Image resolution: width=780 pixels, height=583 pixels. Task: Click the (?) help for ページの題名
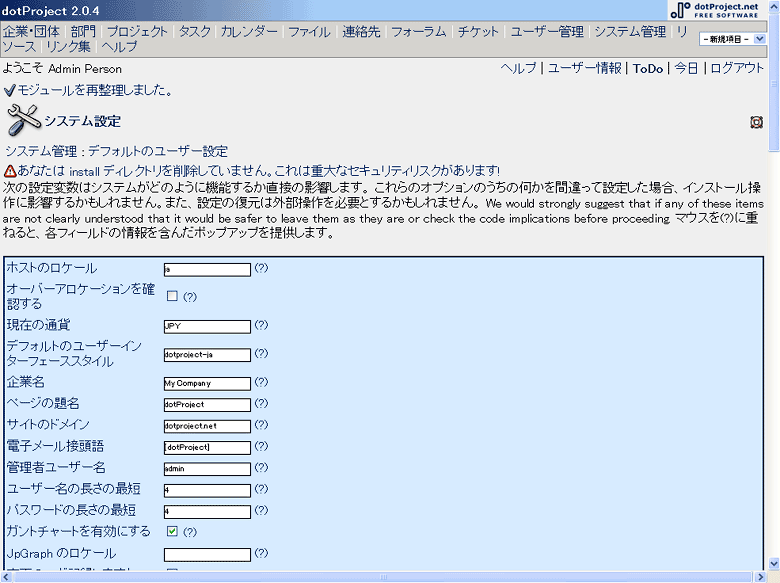(261, 403)
